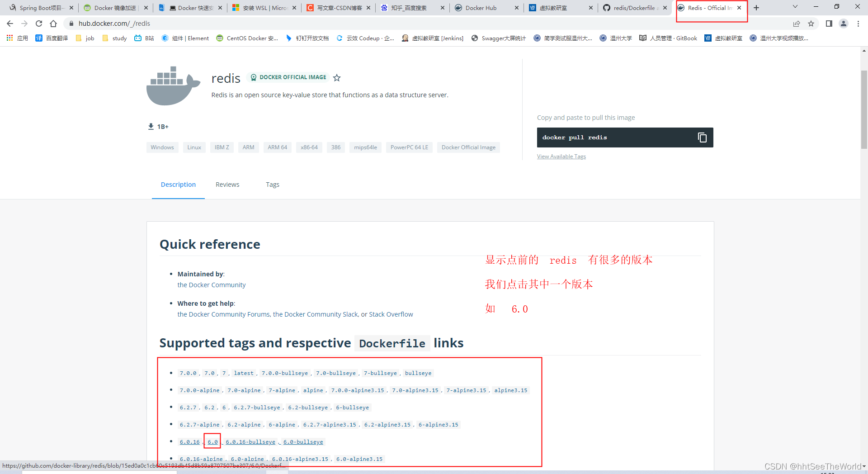Click the View Available Tags link
Viewport: 868px width, 474px height.
click(x=561, y=156)
